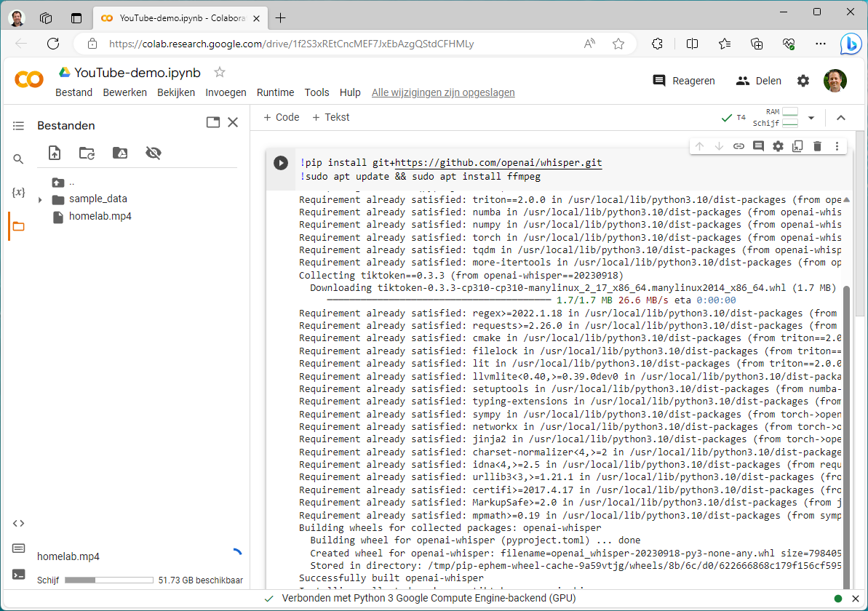Open the variables {x} panel
Image resolution: width=868 pixels, height=611 pixels.
18,193
